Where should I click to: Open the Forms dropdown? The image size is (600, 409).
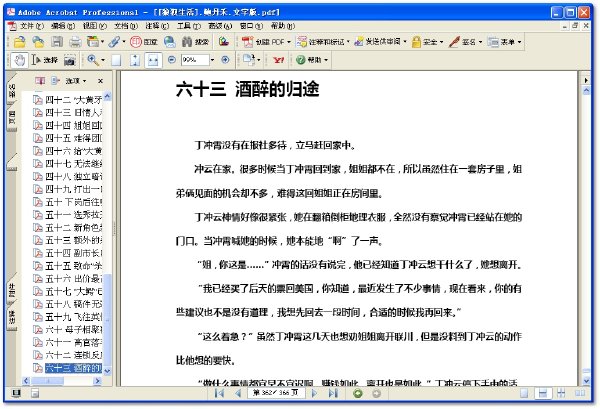click(504, 41)
